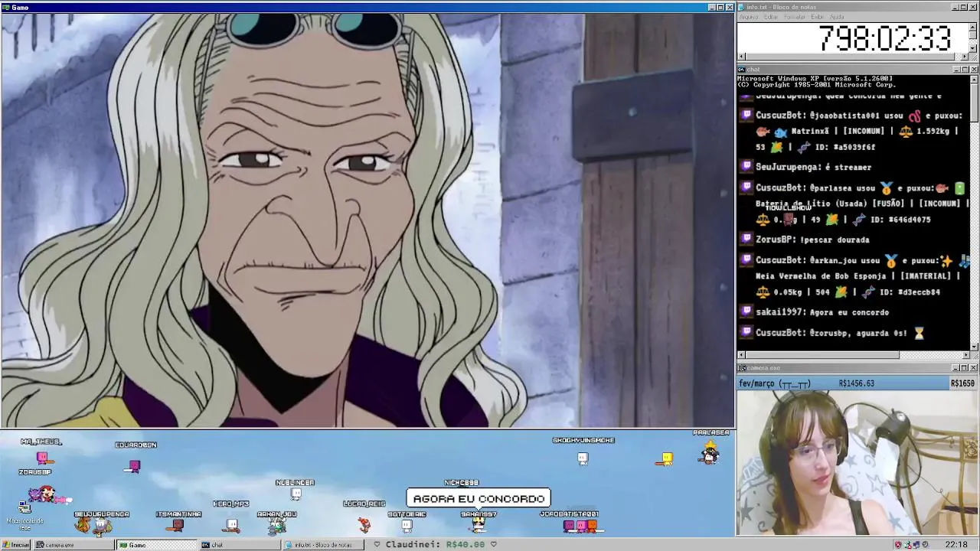Open the Arquivo menu in Notepad
This screenshot has width=980, height=551.
[748, 17]
